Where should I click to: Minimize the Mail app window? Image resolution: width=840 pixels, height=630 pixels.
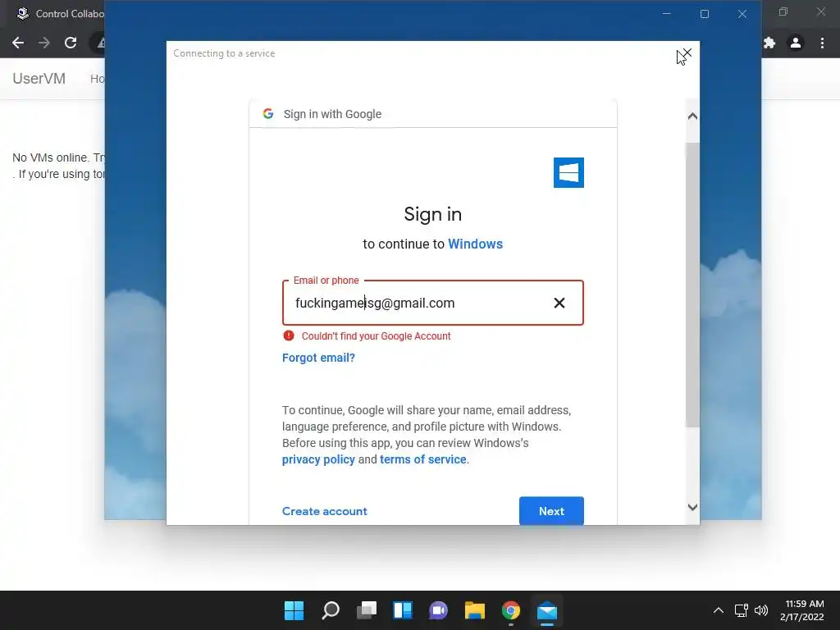tap(666, 13)
